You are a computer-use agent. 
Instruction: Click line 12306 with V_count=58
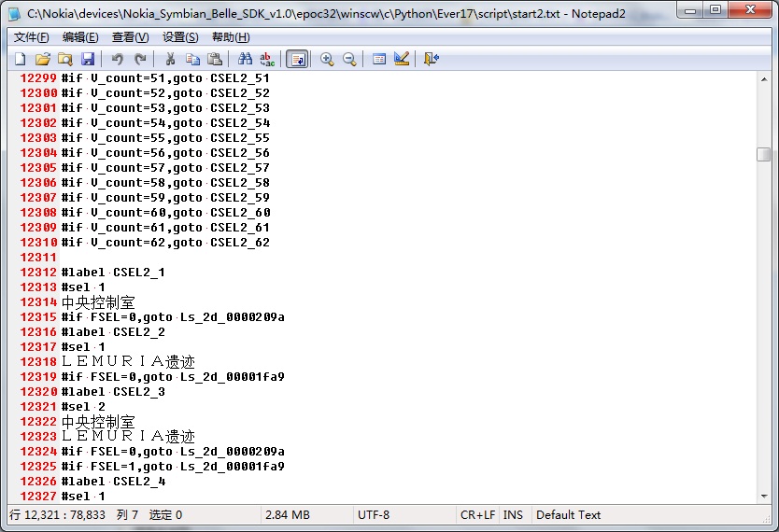point(165,183)
